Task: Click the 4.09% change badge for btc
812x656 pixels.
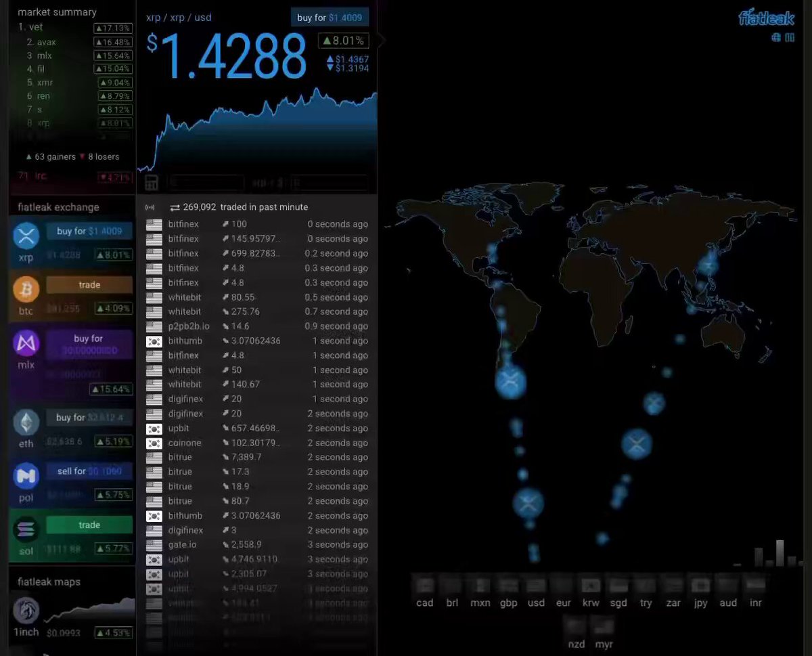Action: pyautogui.click(x=113, y=309)
